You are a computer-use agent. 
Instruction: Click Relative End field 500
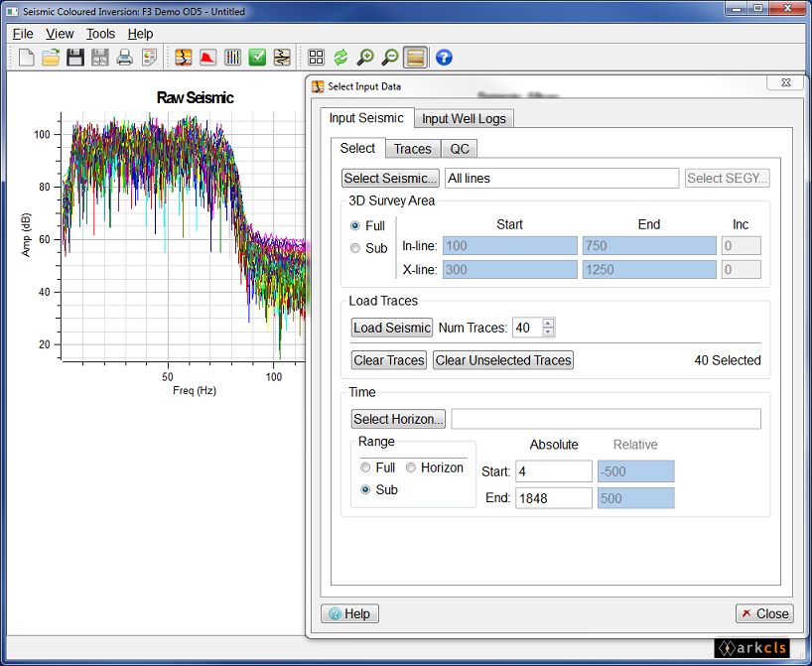pos(636,498)
